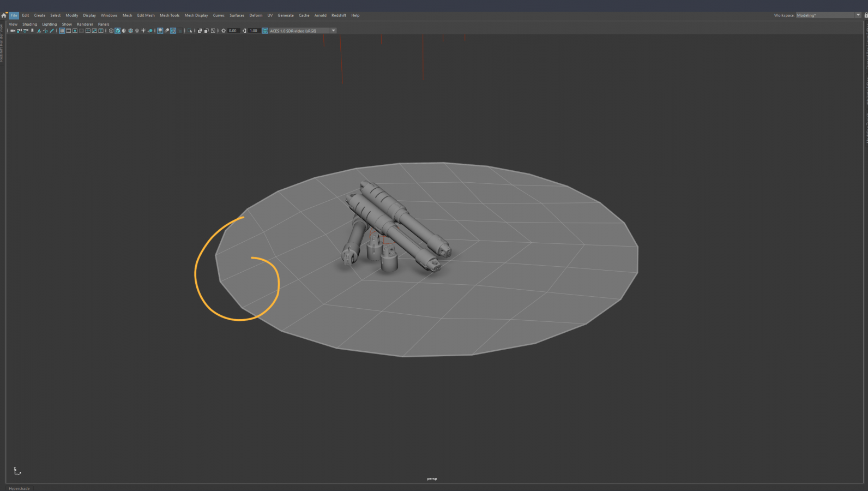868x491 pixels.
Task: Open the Redshift menu
Action: [339, 15]
